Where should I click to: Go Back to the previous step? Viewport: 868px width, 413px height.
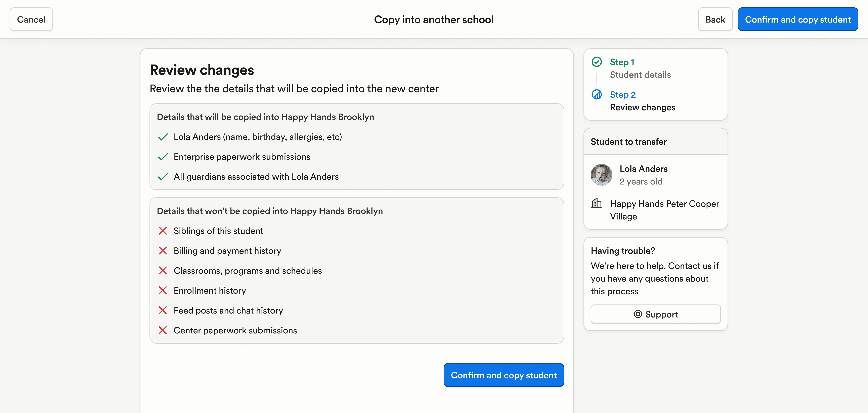715,19
